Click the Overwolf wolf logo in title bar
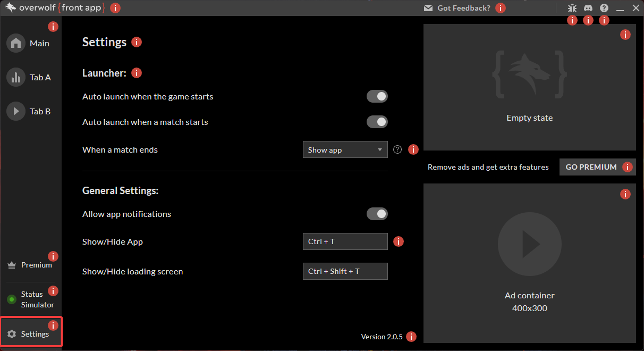Screen dimensions: 644x351 [11, 8]
